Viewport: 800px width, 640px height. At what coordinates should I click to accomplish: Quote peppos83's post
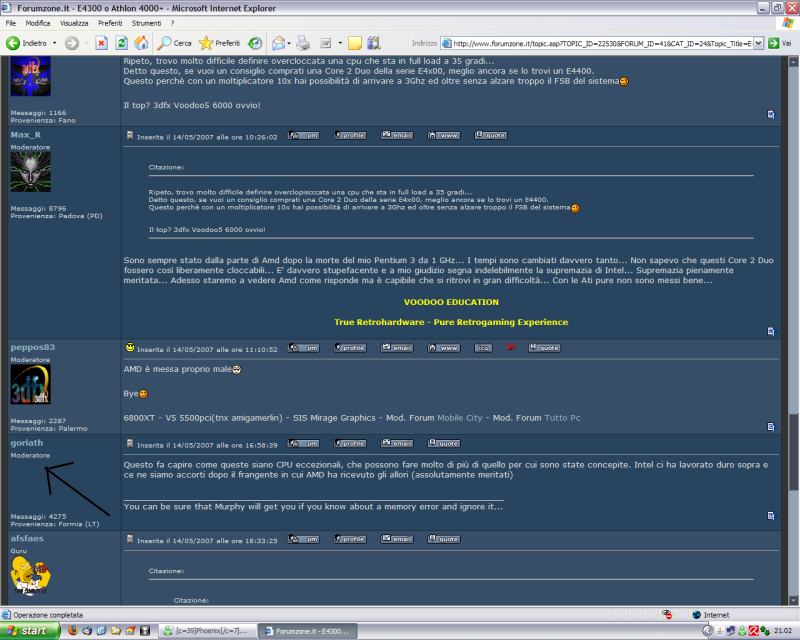tap(544, 348)
